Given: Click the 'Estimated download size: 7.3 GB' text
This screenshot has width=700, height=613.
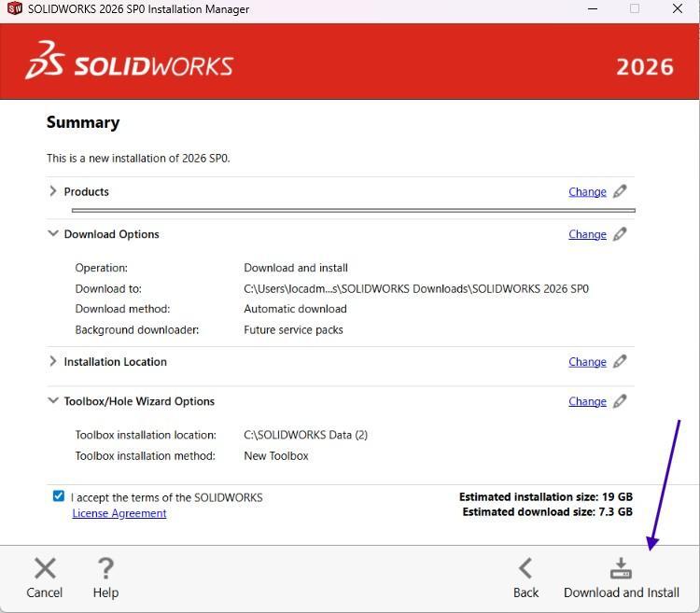Looking at the screenshot, I should (x=547, y=511).
